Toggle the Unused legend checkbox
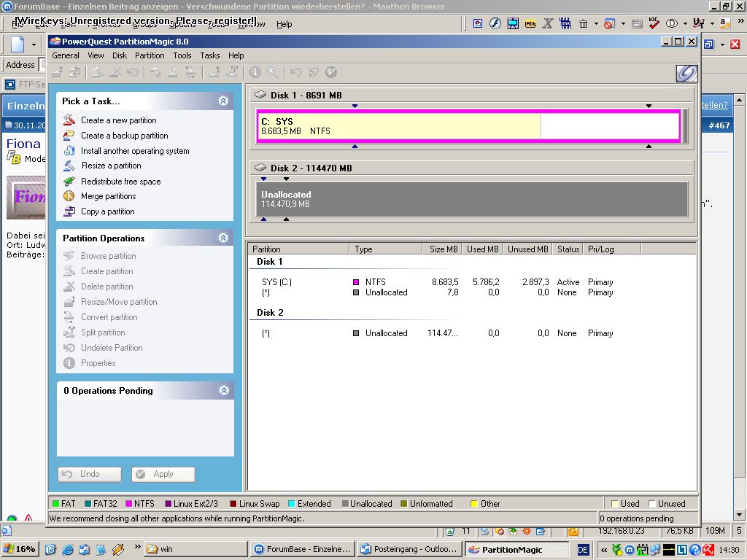The height and width of the screenshot is (560, 747). click(651, 503)
